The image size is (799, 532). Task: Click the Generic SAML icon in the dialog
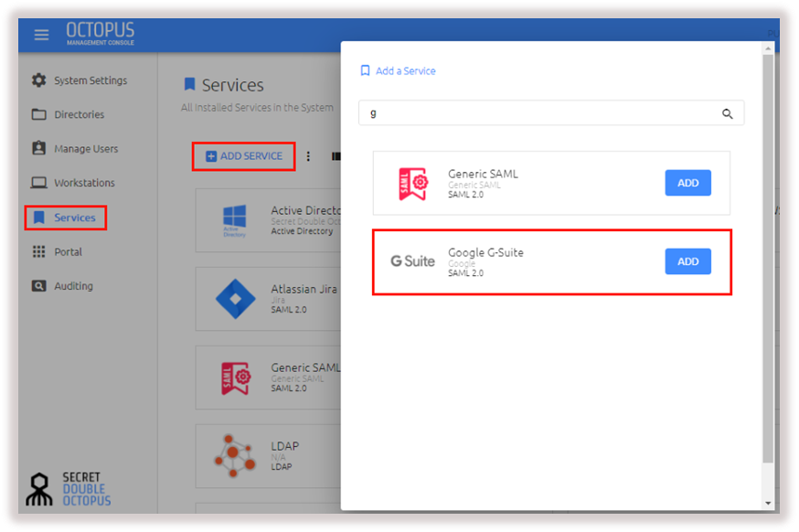[x=413, y=184]
